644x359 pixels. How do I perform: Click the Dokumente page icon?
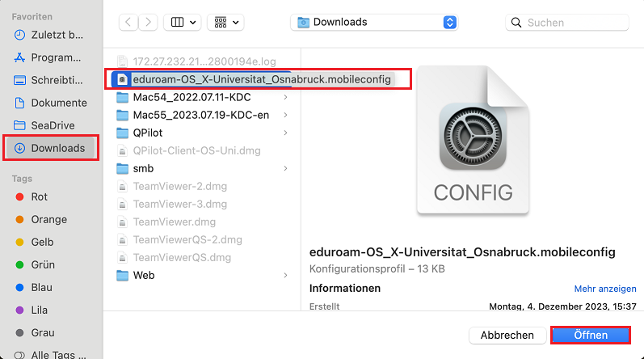point(19,103)
